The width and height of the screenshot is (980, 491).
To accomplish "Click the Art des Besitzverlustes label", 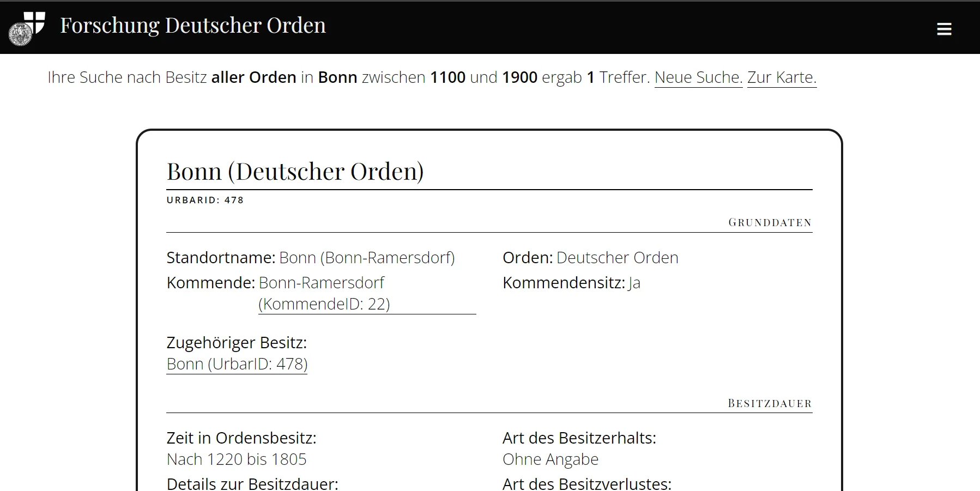I will pyautogui.click(x=587, y=484).
